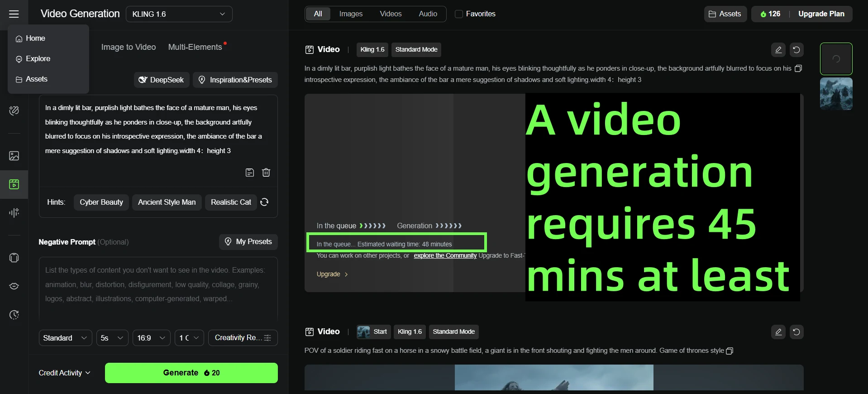This screenshot has width=868, height=394.
Task: Open the audio generation sidebar icon
Action: [x=14, y=213]
